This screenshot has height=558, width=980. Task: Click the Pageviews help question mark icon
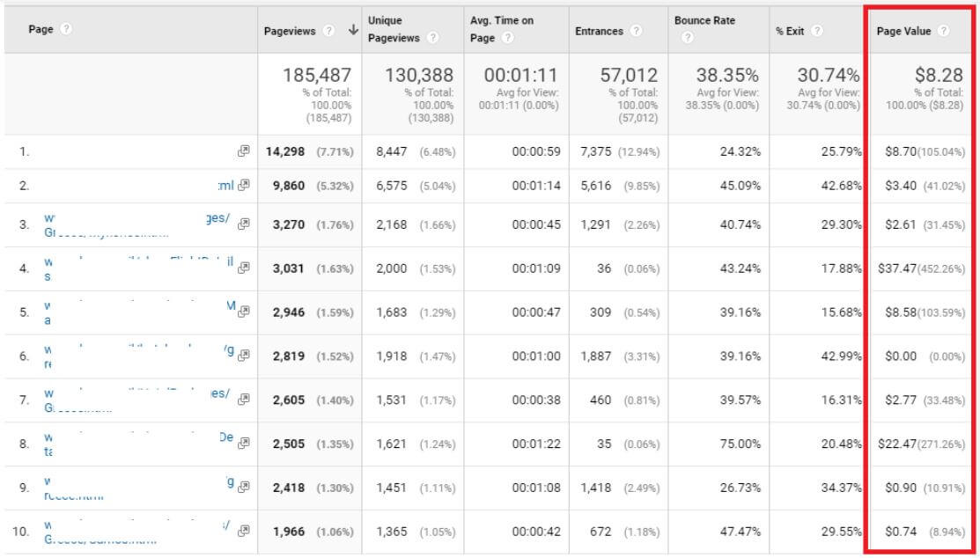click(328, 31)
